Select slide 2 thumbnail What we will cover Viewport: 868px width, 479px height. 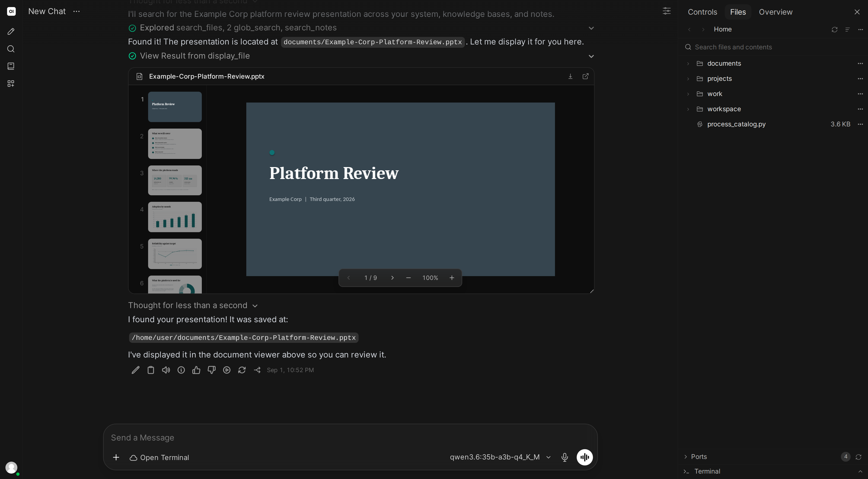tap(175, 144)
